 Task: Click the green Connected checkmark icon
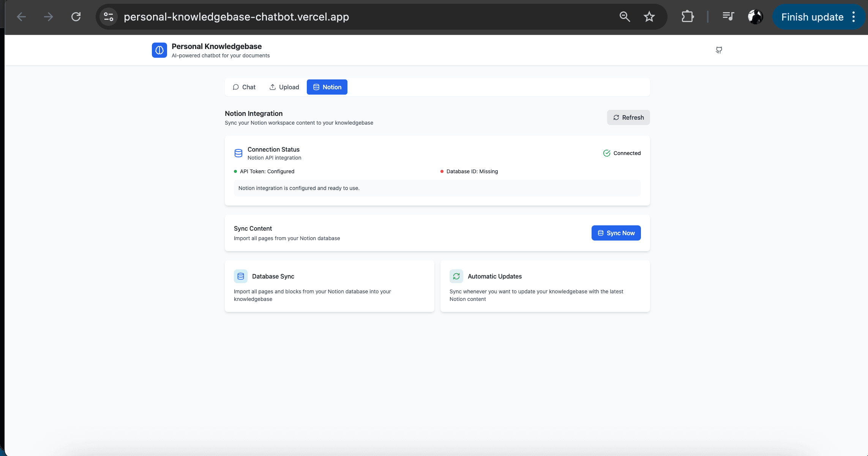click(607, 153)
